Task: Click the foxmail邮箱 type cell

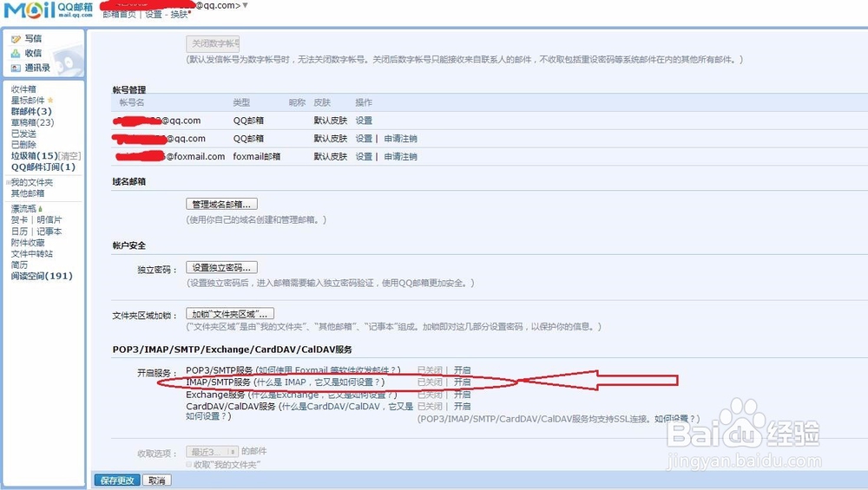Action: point(257,156)
